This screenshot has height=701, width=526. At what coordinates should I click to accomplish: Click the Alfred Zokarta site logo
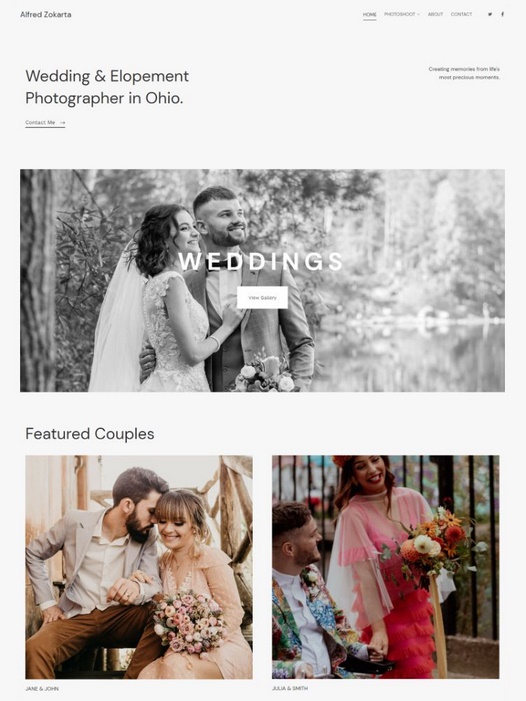tap(46, 14)
